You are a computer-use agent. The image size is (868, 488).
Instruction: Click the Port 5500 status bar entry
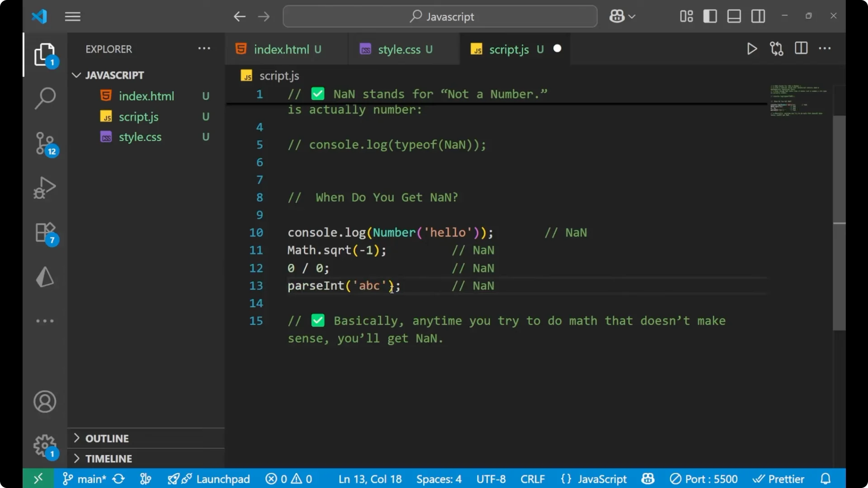click(x=703, y=479)
